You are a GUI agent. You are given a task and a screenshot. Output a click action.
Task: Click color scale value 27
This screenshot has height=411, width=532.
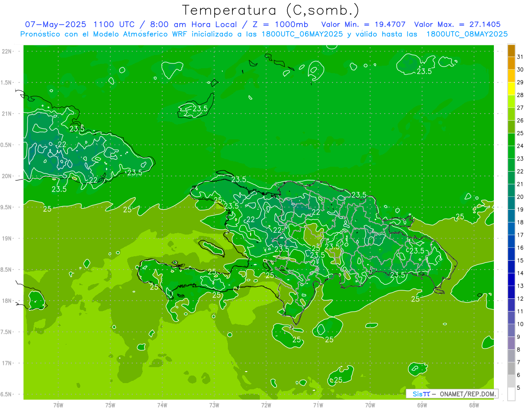pyautogui.click(x=520, y=108)
